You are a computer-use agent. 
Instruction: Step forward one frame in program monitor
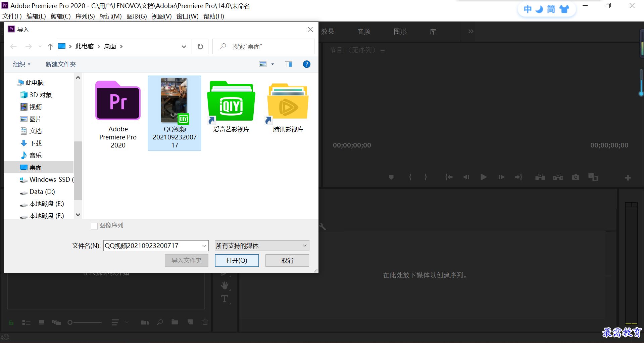point(501,177)
